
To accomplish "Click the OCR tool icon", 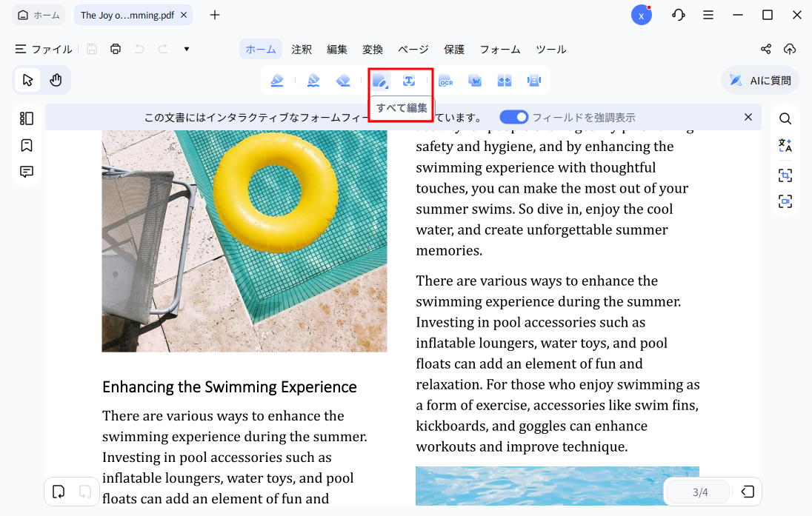I will [x=445, y=81].
